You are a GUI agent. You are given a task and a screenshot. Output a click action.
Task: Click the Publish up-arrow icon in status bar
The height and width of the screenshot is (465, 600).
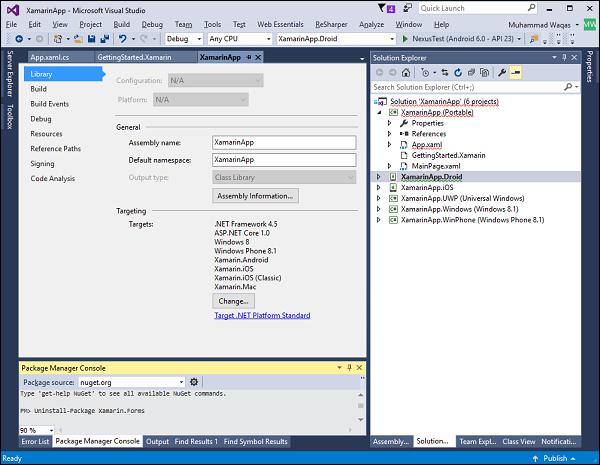click(x=535, y=458)
